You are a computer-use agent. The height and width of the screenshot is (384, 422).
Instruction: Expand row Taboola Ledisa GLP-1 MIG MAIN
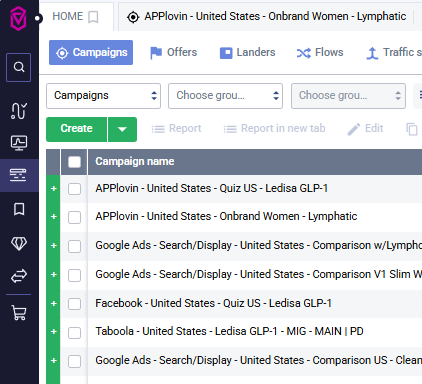tap(54, 332)
